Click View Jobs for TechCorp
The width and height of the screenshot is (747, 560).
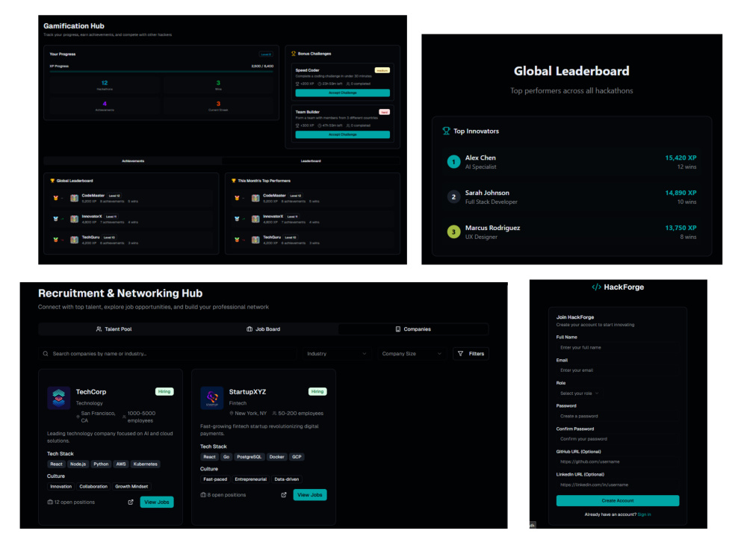point(157,503)
